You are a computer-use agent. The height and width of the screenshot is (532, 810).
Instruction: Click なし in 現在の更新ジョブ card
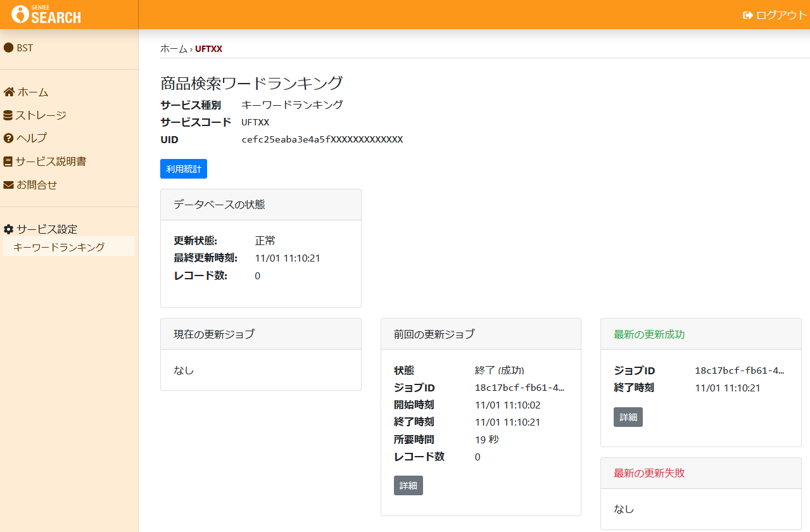coord(184,370)
